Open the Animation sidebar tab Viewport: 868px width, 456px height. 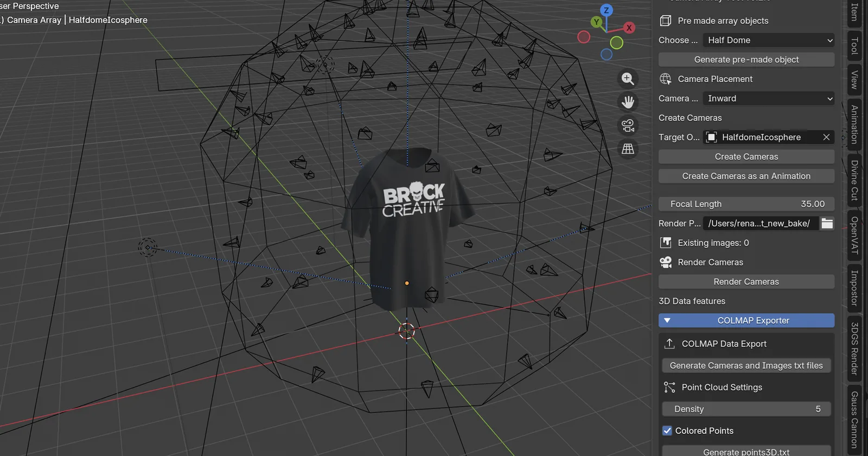click(x=854, y=125)
